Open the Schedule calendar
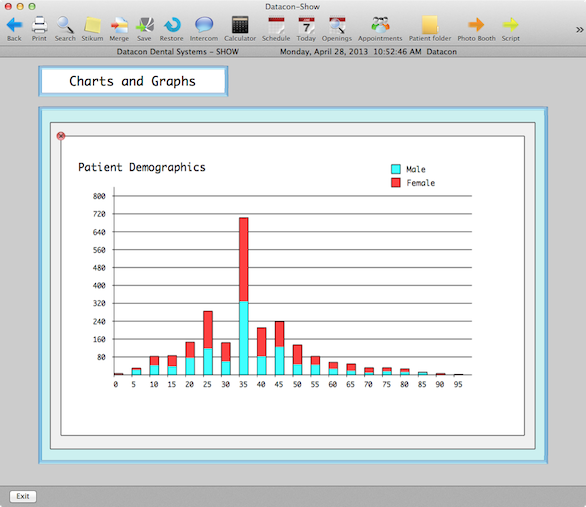Image resolution: width=586 pixels, height=507 pixels. 276,25
